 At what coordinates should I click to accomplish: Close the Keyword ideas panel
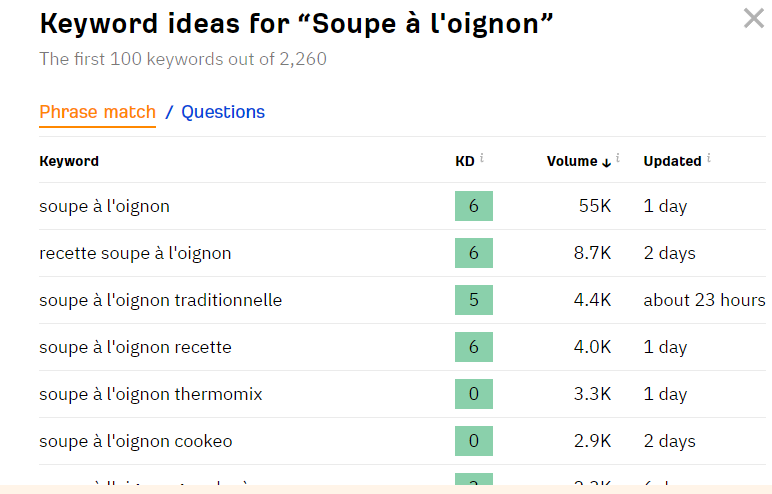pyautogui.click(x=753, y=19)
